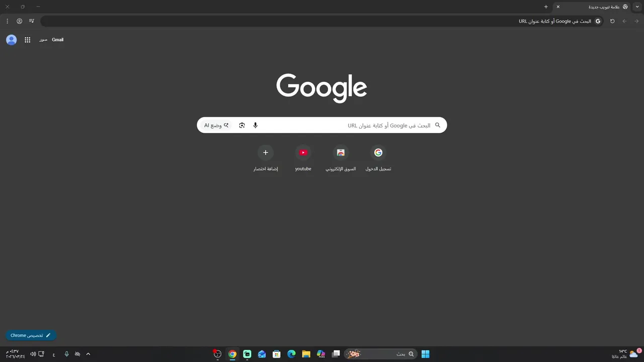The height and width of the screenshot is (362, 644).
Task: Open the Gmail link
Action: coord(58,40)
